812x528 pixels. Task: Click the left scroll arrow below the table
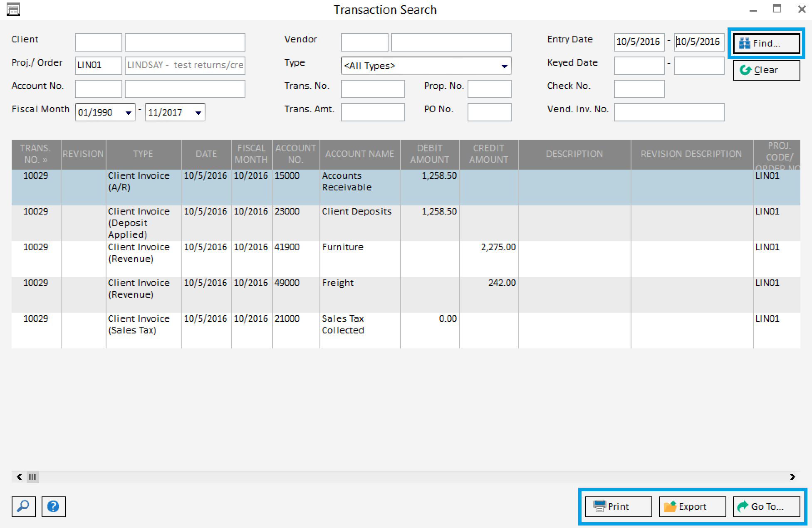tap(19, 477)
